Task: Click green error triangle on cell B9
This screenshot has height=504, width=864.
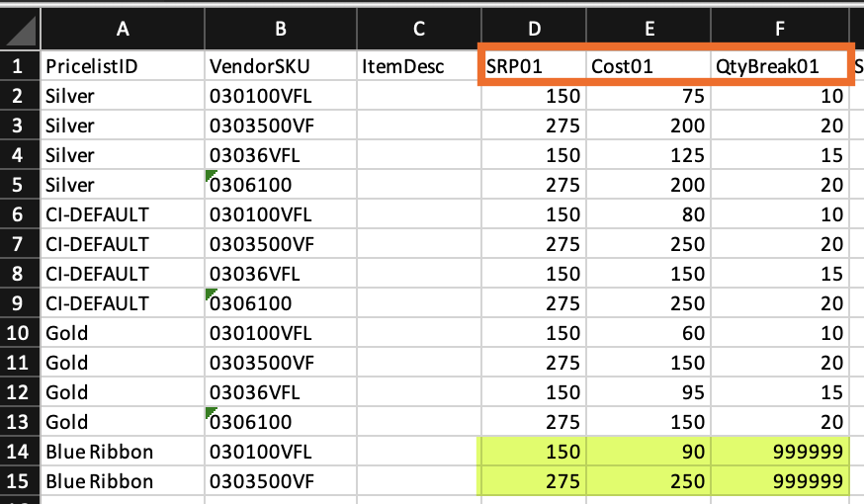Action: (211, 294)
